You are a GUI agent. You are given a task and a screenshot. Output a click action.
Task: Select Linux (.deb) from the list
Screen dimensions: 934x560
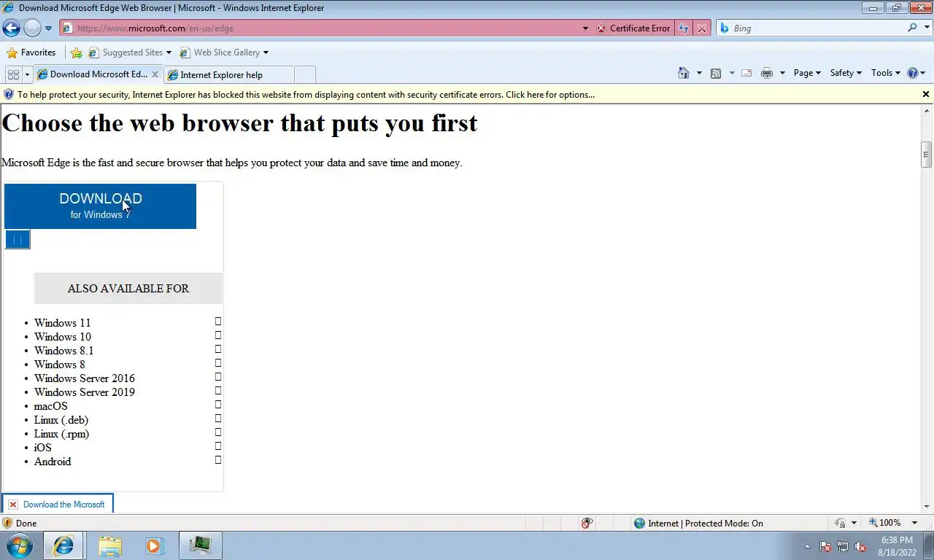(x=61, y=420)
